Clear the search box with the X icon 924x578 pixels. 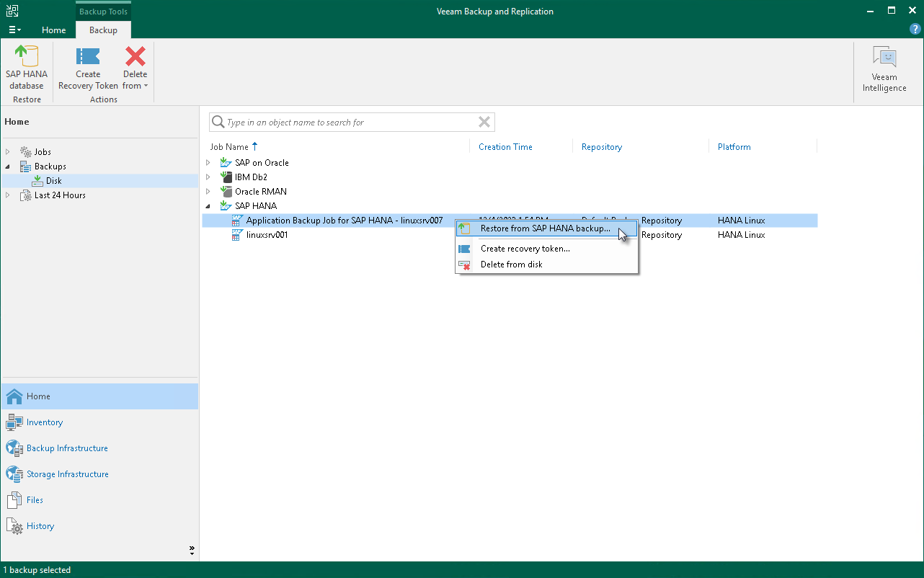[x=484, y=122]
